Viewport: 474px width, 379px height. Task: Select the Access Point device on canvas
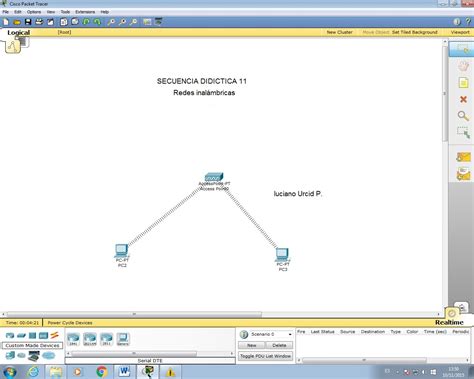pyautogui.click(x=214, y=177)
